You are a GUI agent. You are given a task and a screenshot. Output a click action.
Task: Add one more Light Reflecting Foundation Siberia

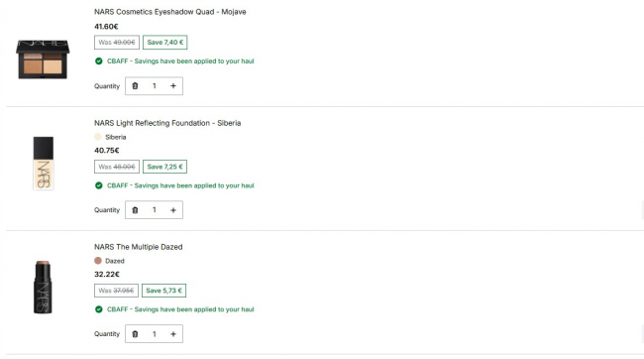coord(173,210)
